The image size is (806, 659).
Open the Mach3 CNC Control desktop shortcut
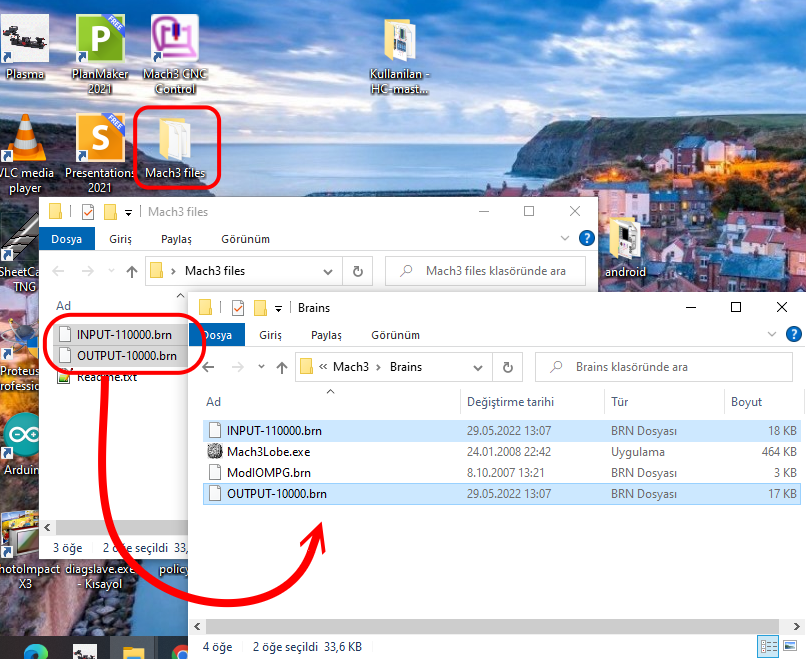pos(175,40)
